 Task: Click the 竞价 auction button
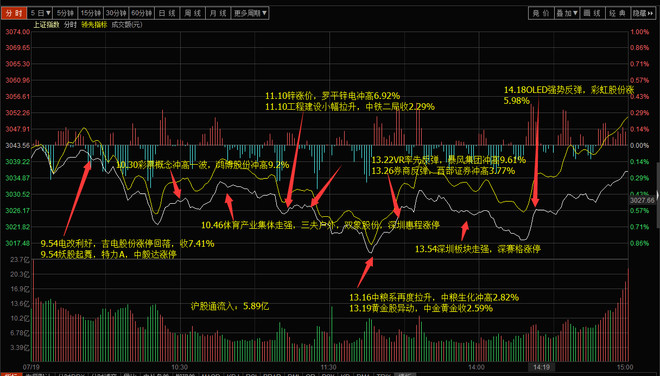[541, 13]
